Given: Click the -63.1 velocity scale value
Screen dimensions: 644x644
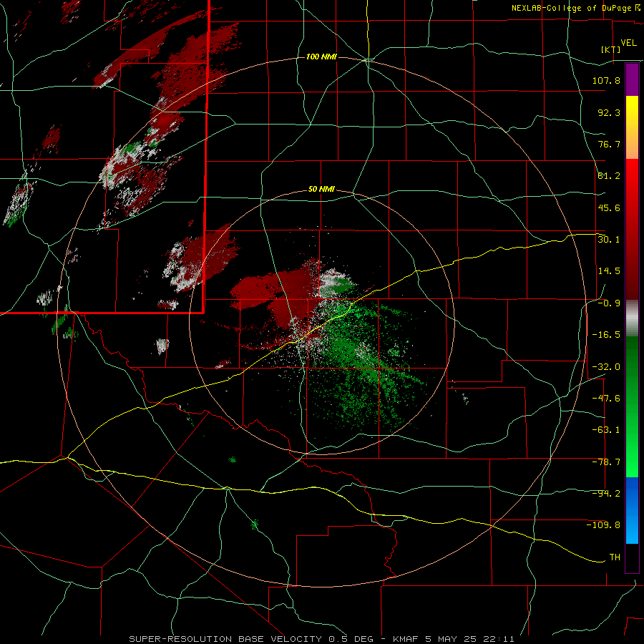Looking at the screenshot, I should [x=606, y=430].
